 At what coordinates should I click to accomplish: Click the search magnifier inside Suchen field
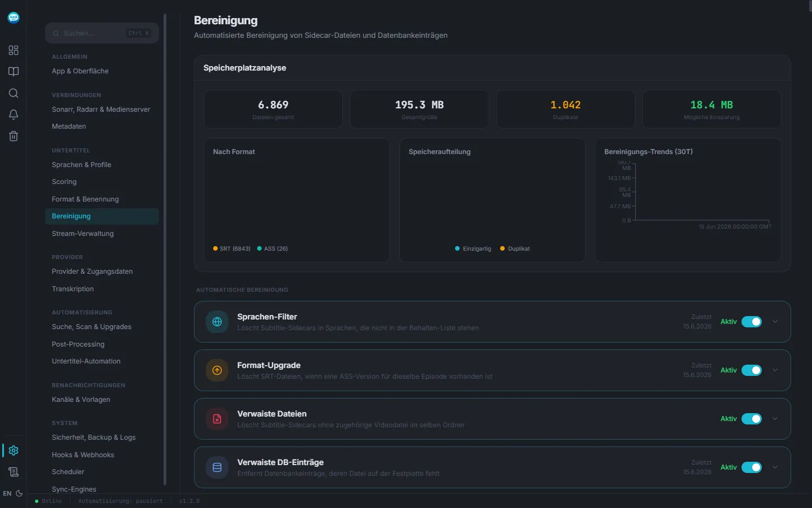pos(56,33)
